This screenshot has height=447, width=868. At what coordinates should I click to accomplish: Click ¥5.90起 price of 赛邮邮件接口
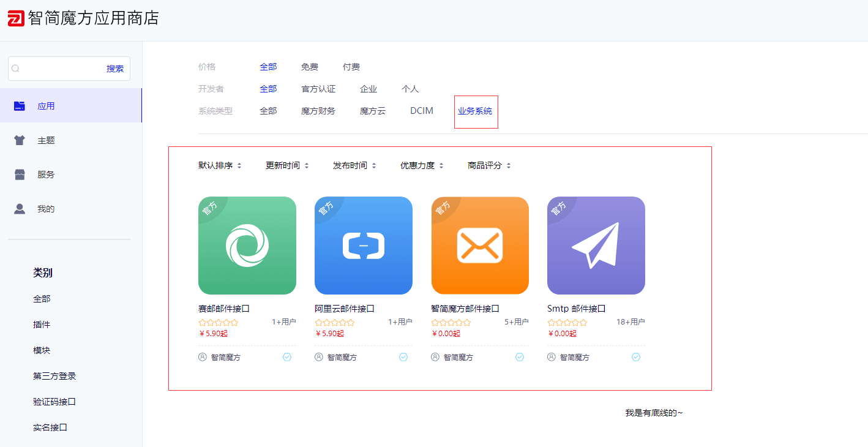tap(213, 334)
